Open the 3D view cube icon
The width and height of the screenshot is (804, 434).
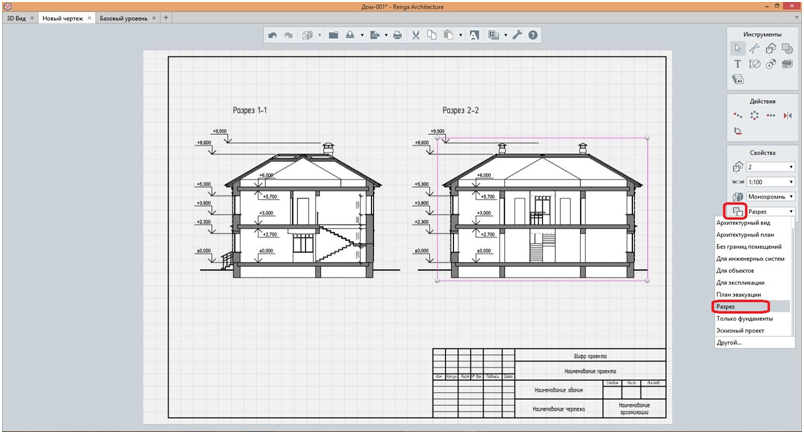coord(307,35)
